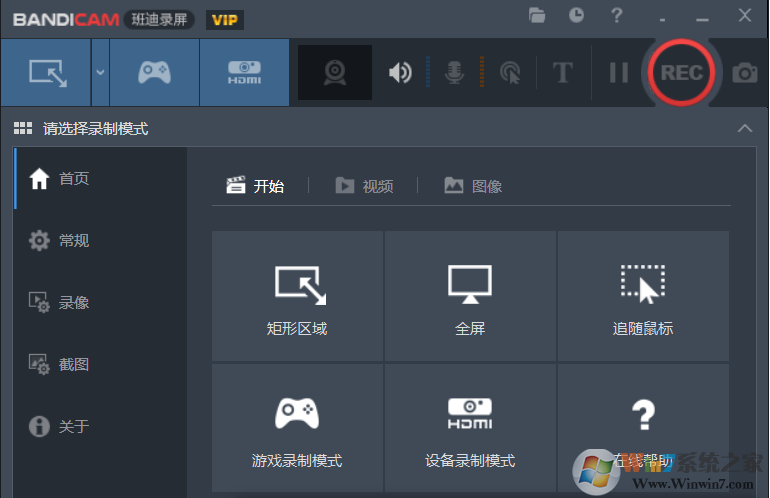Screen dimensions: 770x498
Task: Toggle the webcam overlay
Action: point(335,73)
